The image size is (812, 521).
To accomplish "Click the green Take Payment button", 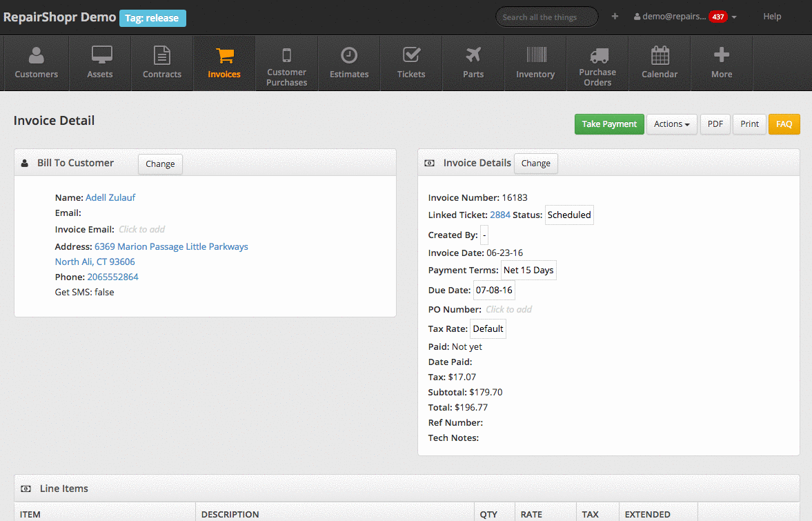I will (609, 124).
